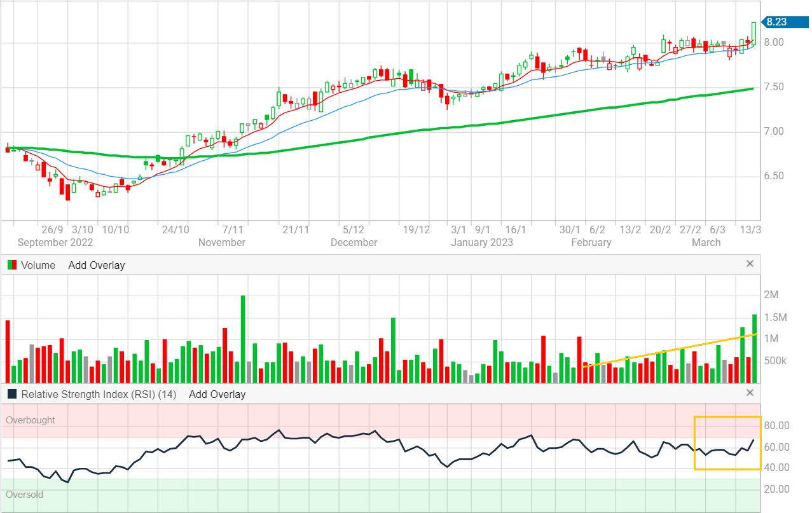This screenshot has width=812, height=513.
Task: Click Add Overlay in the Volume panel
Action: (x=96, y=265)
